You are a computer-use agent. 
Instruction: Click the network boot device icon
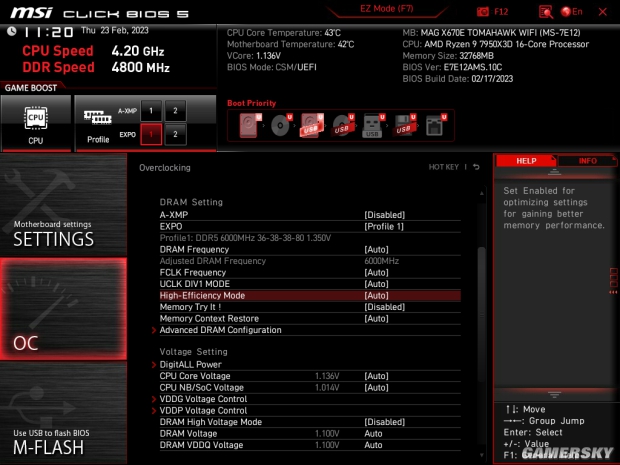(436, 125)
